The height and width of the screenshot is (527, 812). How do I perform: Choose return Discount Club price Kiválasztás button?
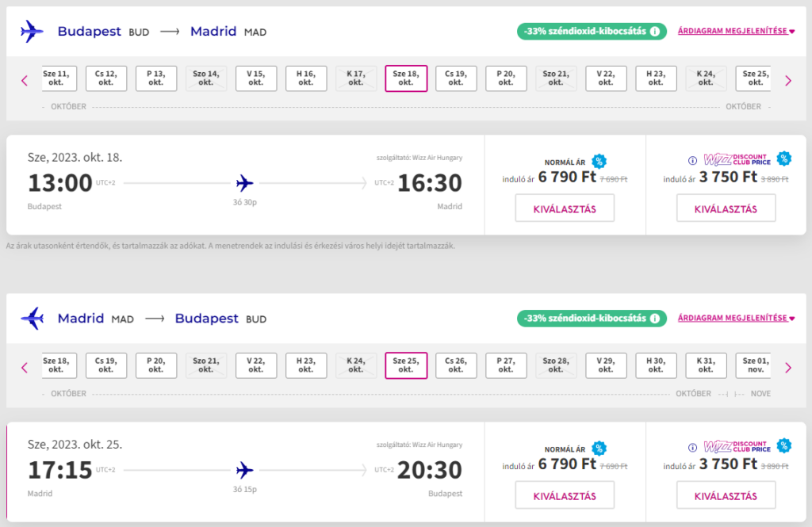726,495
